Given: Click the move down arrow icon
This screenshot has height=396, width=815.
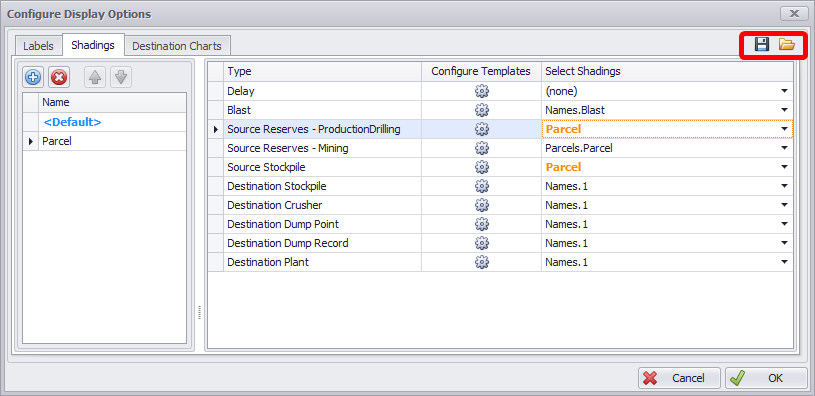Looking at the screenshot, I should [121, 77].
